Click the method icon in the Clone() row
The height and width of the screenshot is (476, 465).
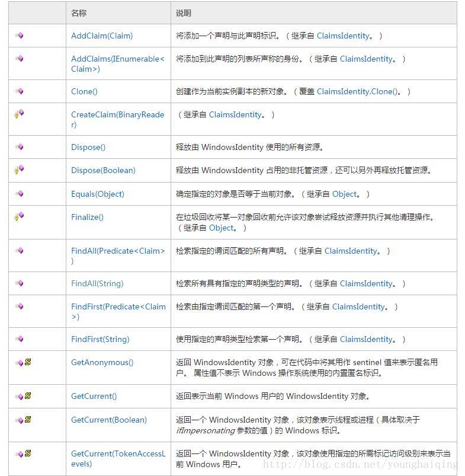(x=20, y=91)
